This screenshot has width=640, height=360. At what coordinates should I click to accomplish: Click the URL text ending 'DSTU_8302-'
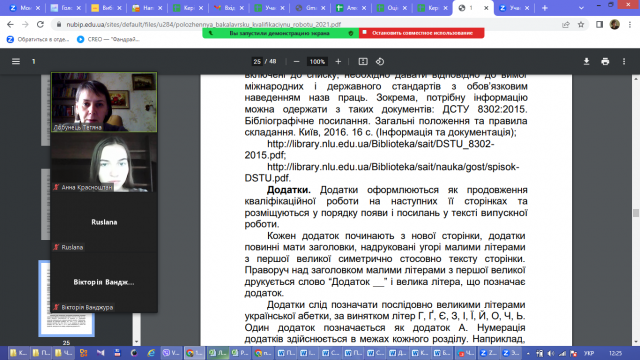pos(380,144)
